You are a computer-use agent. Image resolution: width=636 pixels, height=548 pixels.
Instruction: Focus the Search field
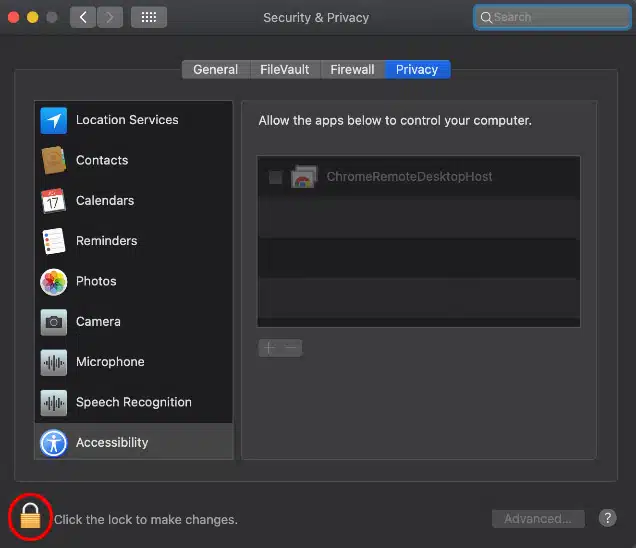552,17
